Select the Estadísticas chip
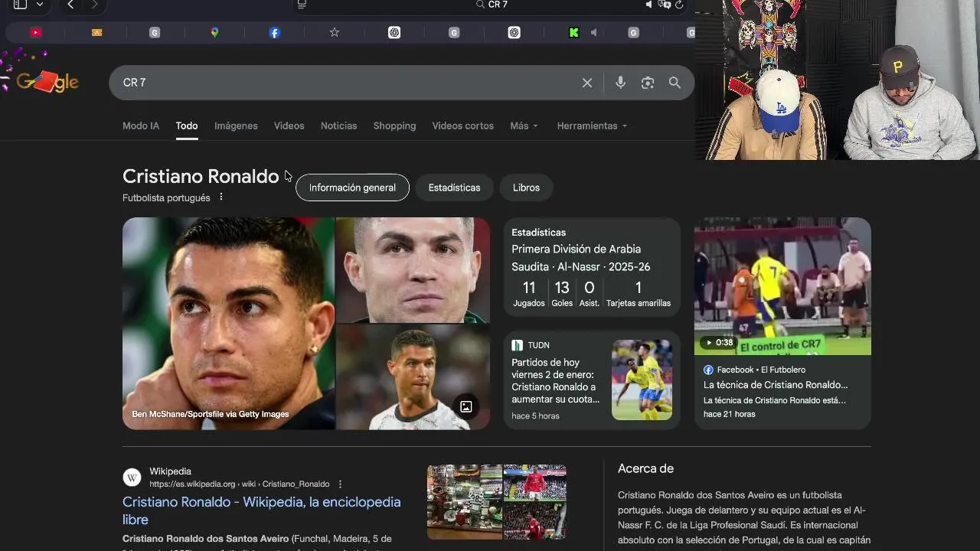980x551 pixels. click(x=454, y=187)
